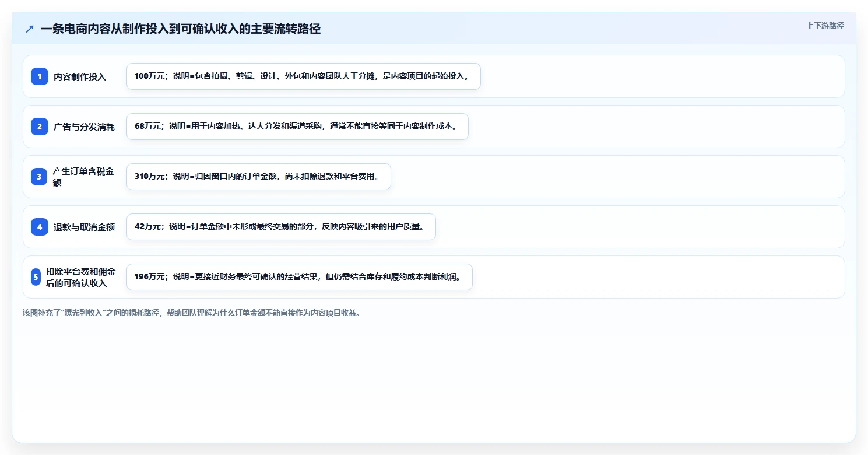Screen dimensions: 868x455
Task: Click the 扣除平台费和佣金后的可确认收入 label
Action: click(80, 277)
